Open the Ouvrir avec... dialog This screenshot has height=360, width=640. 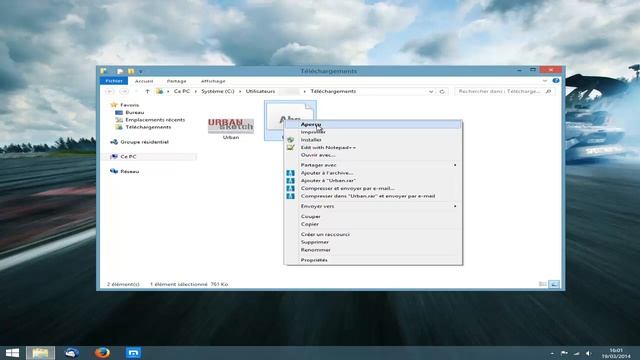(x=373, y=155)
